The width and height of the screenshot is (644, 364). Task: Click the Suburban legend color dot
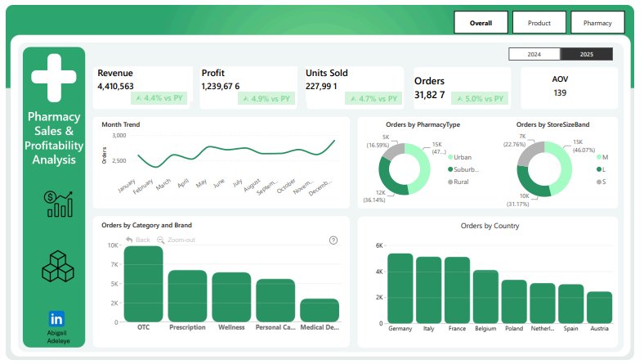[450, 169]
